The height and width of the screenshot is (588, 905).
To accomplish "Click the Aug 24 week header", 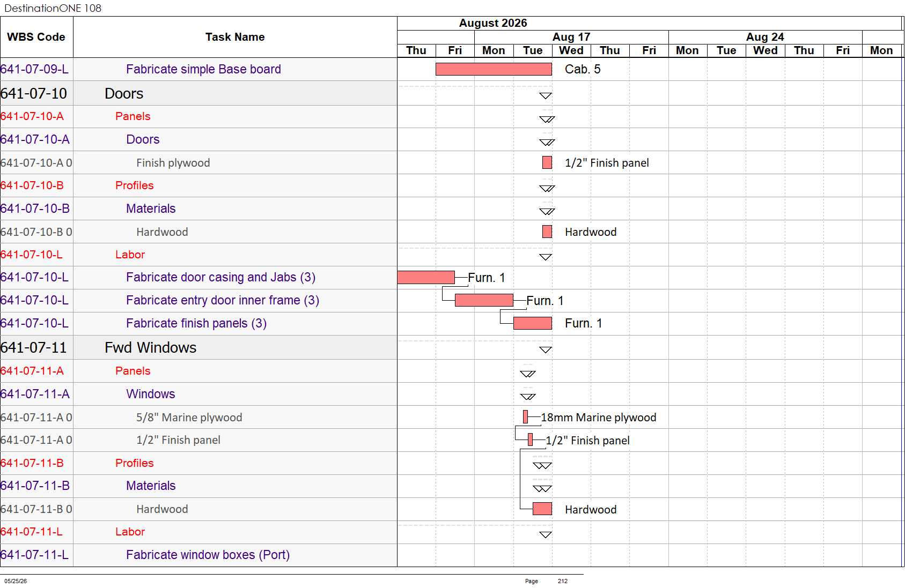I will 765,37.
